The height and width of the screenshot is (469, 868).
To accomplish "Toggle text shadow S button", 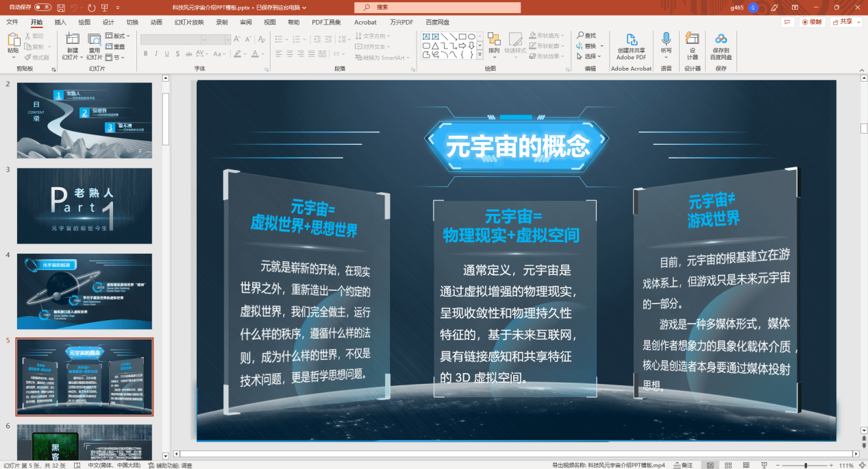I will click(x=177, y=53).
